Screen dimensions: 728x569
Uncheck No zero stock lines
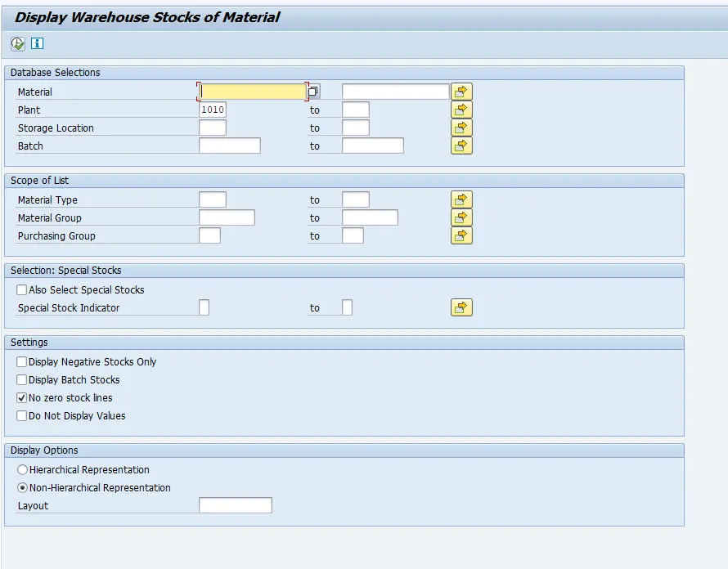[x=22, y=398]
